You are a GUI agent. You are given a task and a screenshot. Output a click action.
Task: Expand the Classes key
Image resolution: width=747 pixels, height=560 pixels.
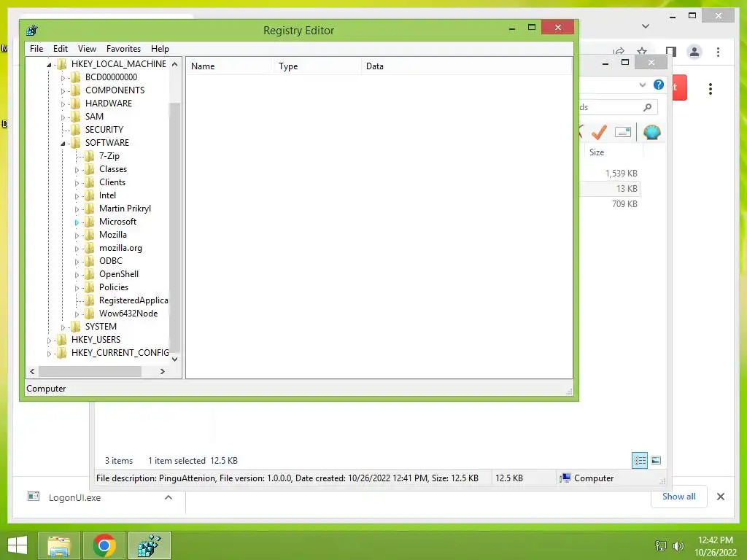click(77, 169)
